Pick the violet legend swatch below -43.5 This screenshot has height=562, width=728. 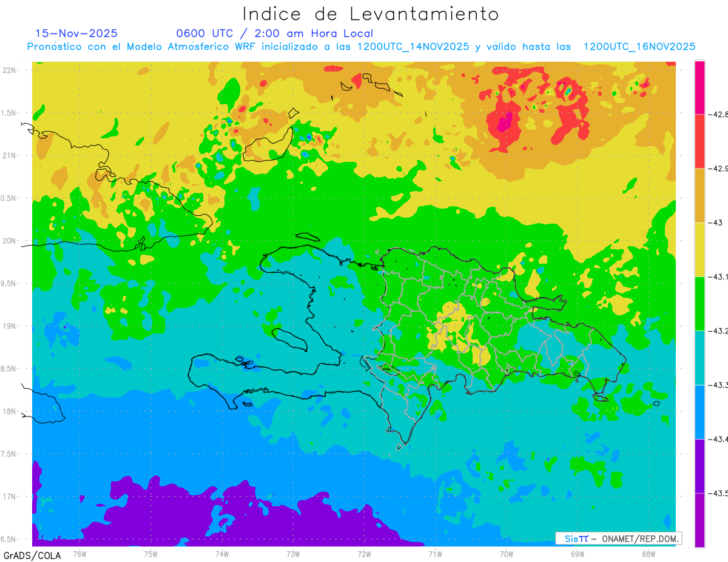[x=699, y=520]
